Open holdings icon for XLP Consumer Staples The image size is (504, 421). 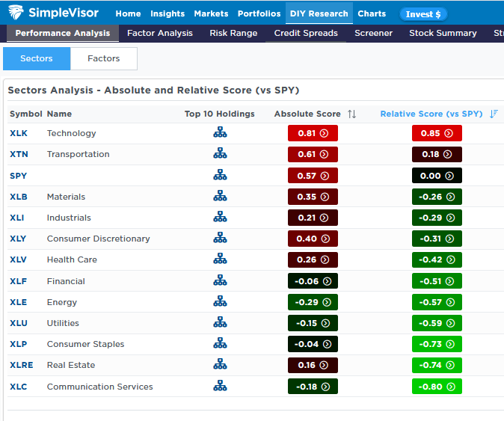point(220,343)
